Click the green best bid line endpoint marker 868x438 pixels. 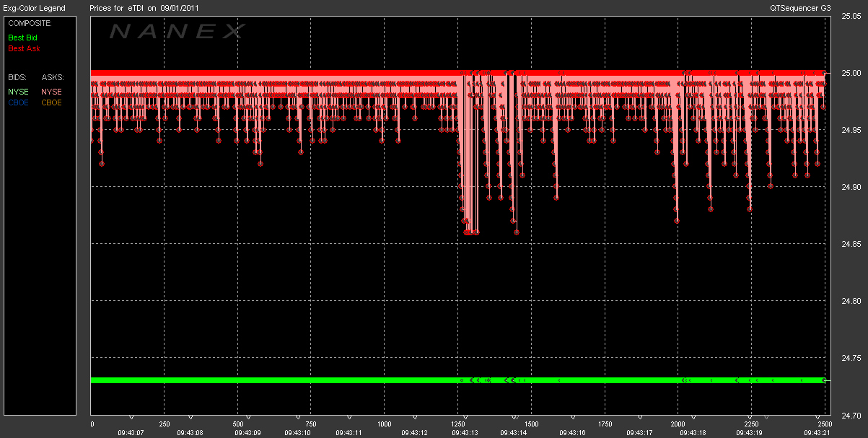click(x=825, y=380)
